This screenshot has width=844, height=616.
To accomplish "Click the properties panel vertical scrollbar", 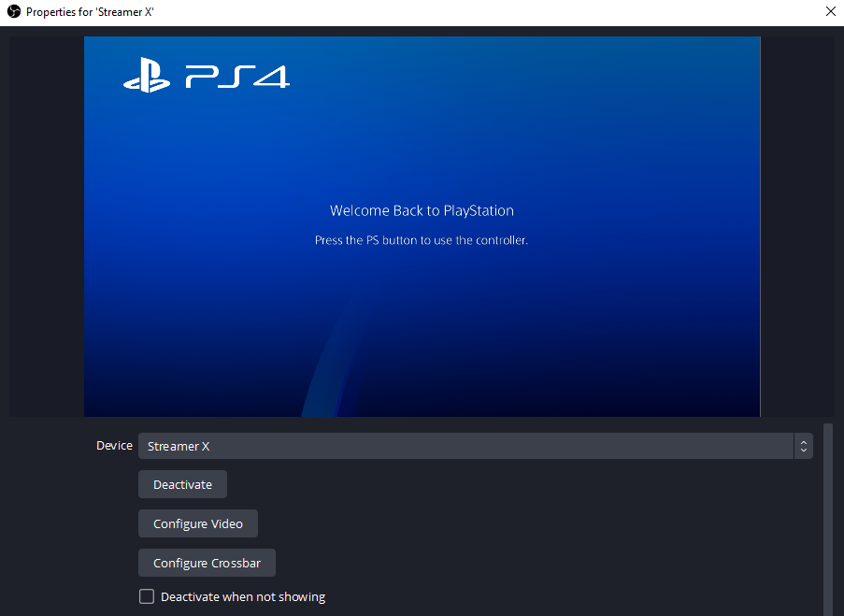I will pyautogui.click(x=828, y=520).
